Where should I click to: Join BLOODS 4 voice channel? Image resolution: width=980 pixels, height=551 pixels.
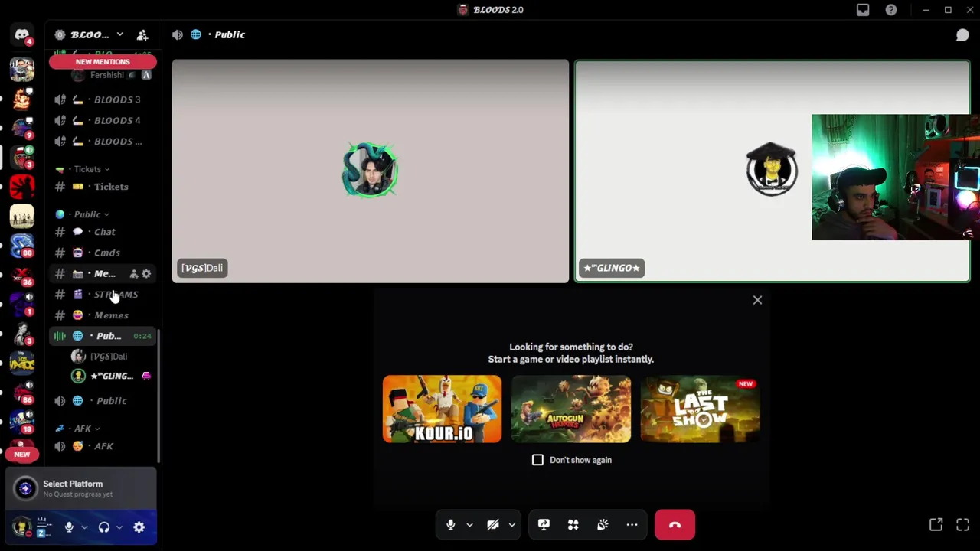[x=103, y=120]
